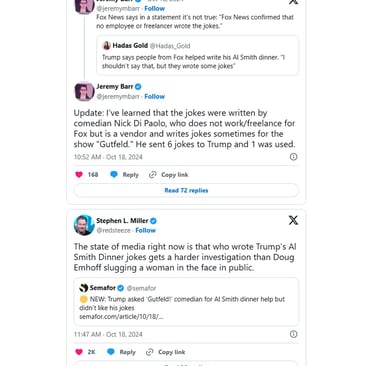Click Jeremy Barr's verified badge on second tweet

click(x=138, y=87)
